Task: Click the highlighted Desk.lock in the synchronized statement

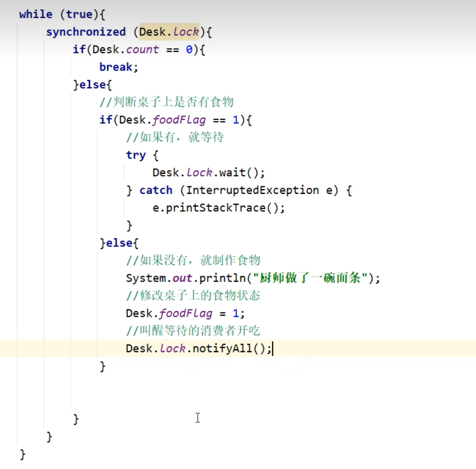Action: pos(169,32)
